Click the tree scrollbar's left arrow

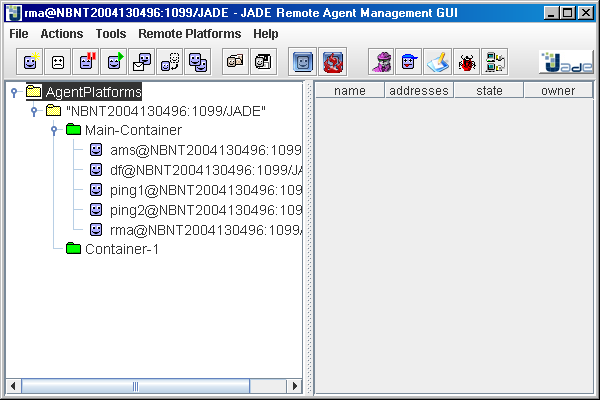13,386
